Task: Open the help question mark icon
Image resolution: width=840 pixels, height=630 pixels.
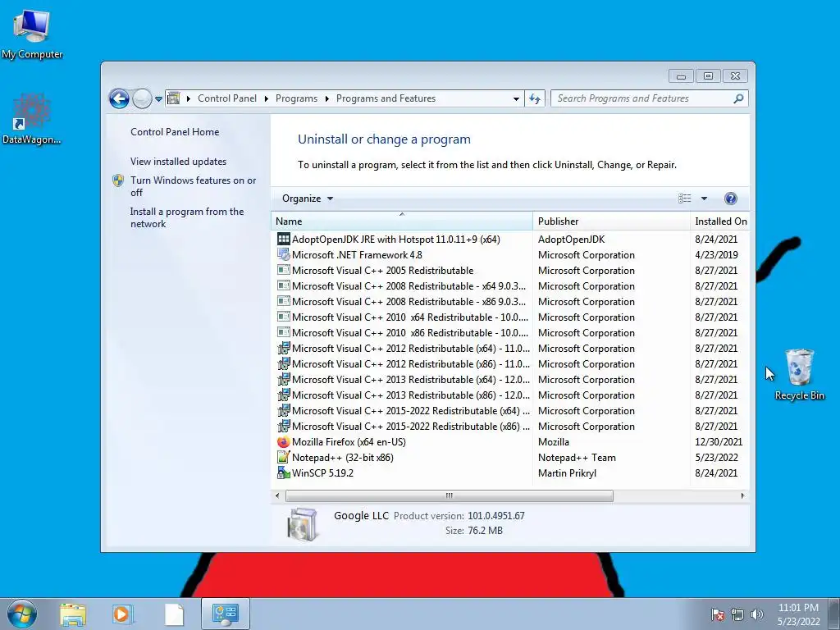Action: click(730, 199)
